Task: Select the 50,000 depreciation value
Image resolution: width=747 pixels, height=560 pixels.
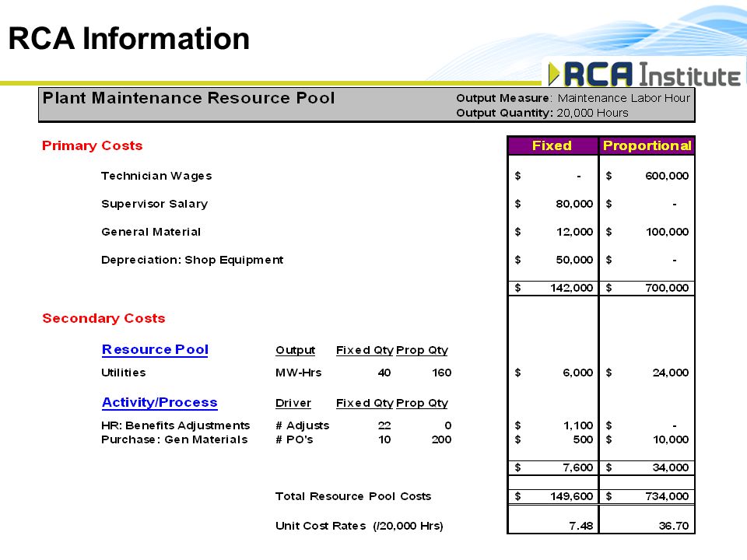Action: (574, 260)
